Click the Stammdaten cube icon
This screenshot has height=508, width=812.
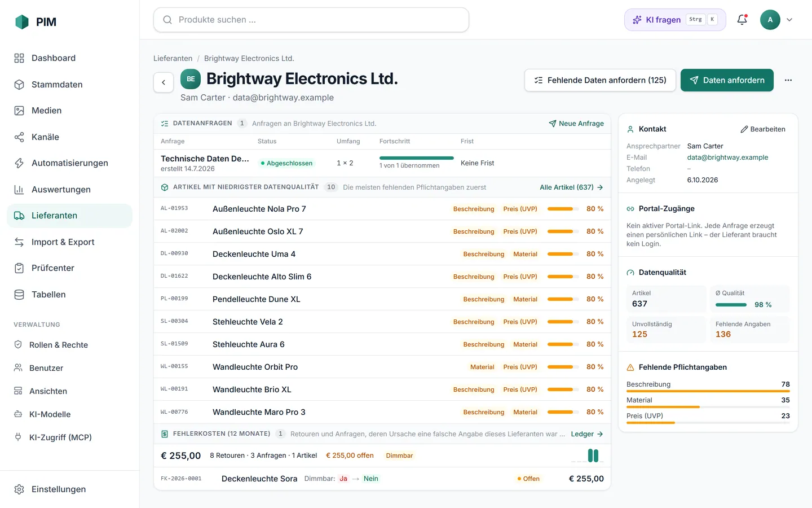pos(19,85)
